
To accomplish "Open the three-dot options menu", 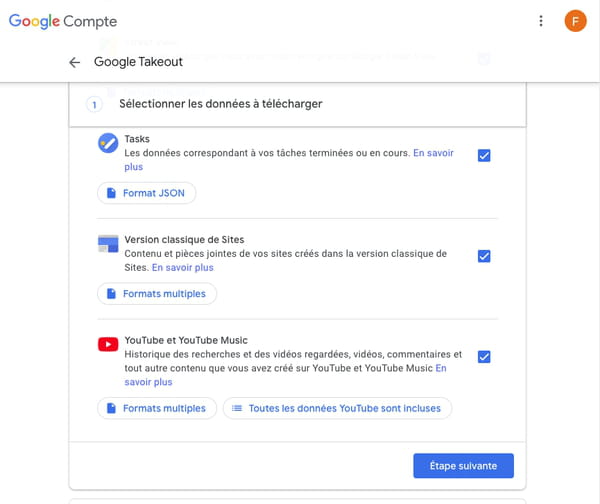I will point(541,21).
